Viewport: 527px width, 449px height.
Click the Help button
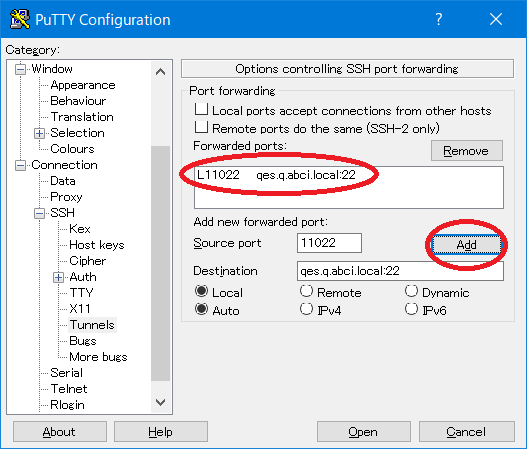(x=161, y=432)
